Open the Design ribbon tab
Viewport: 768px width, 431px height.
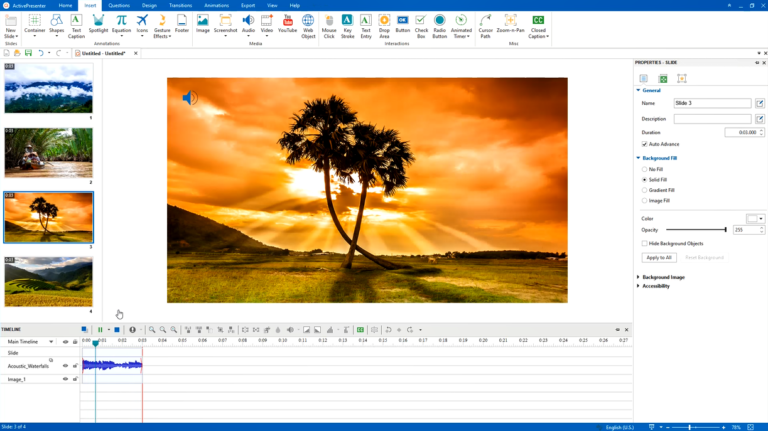[149, 5]
